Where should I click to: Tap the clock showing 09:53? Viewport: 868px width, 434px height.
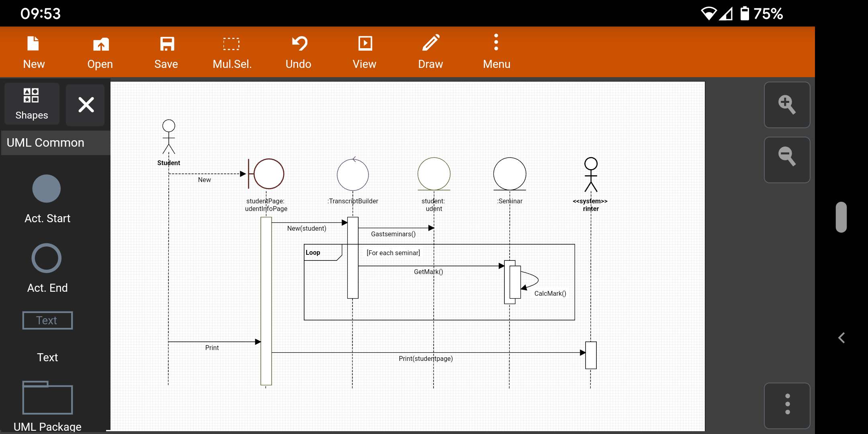pyautogui.click(x=41, y=14)
